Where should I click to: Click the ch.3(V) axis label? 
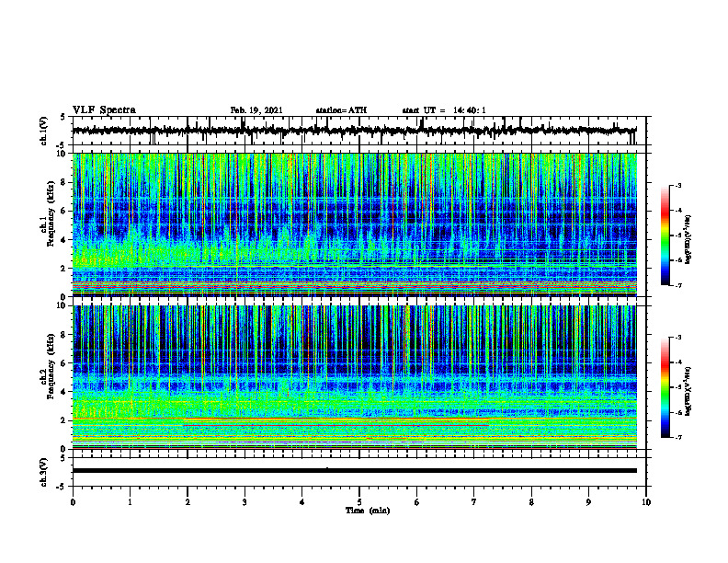(x=43, y=472)
